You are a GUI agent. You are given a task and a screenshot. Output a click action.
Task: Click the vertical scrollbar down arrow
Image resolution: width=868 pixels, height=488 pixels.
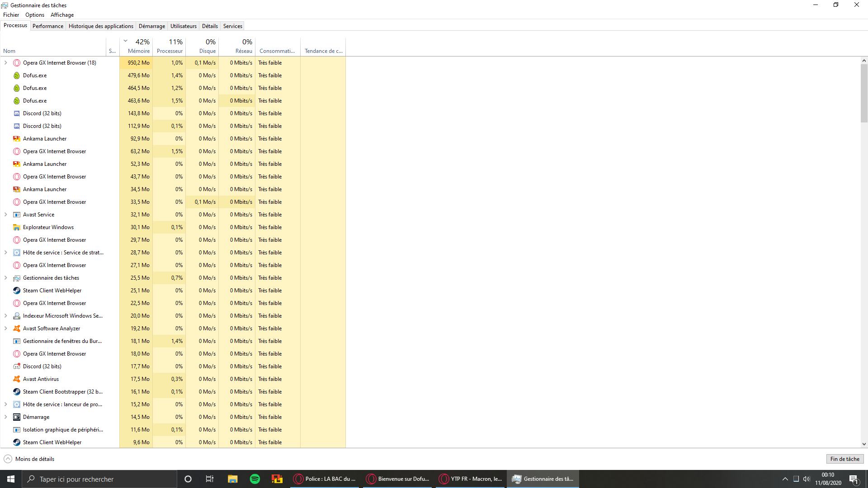864,444
